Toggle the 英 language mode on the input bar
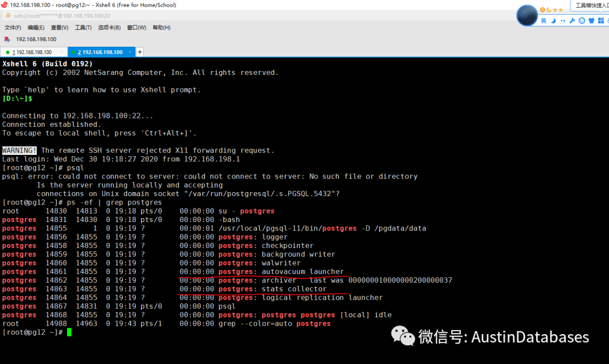 click(x=544, y=20)
